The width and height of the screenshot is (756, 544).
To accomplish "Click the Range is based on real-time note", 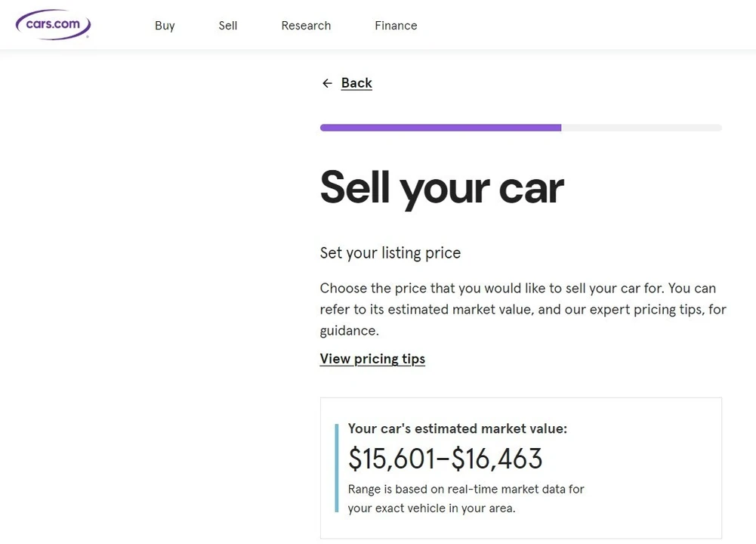I will click(x=466, y=499).
